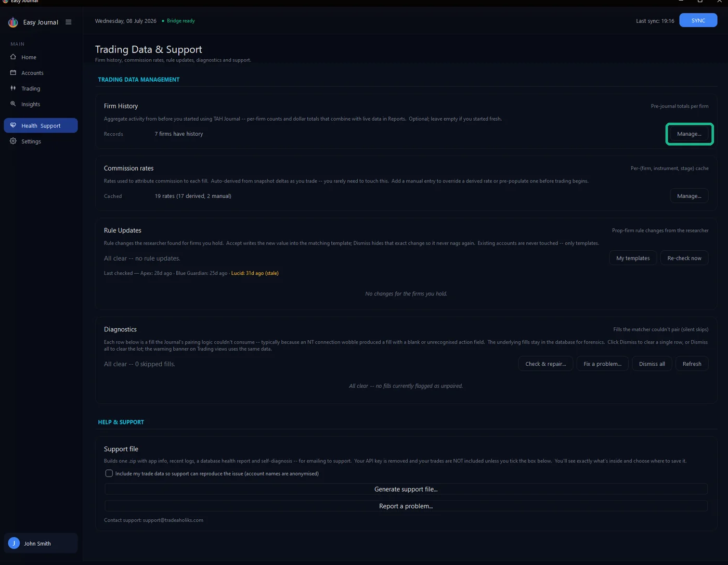Open My templates
The image size is (728, 565).
pyautogui.click(x=633, y=258)
